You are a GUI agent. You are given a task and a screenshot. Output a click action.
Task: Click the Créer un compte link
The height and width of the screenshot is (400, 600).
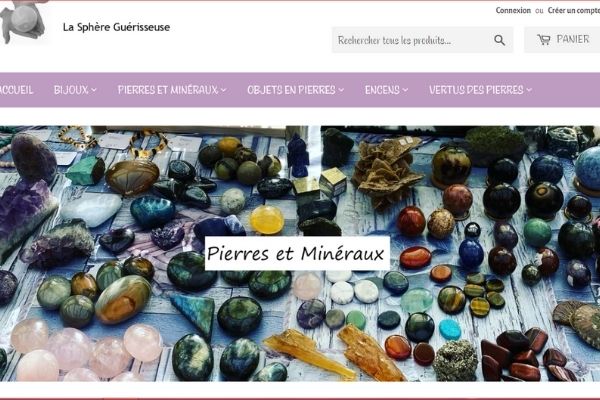(x=574, y=10)
